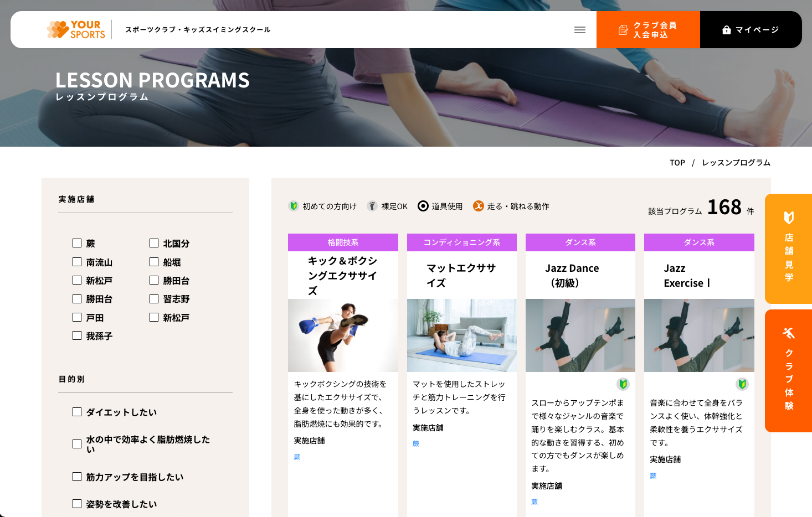Open the Jazz Exercise I title
812x517 pixels.
click(x=687, y=276)
